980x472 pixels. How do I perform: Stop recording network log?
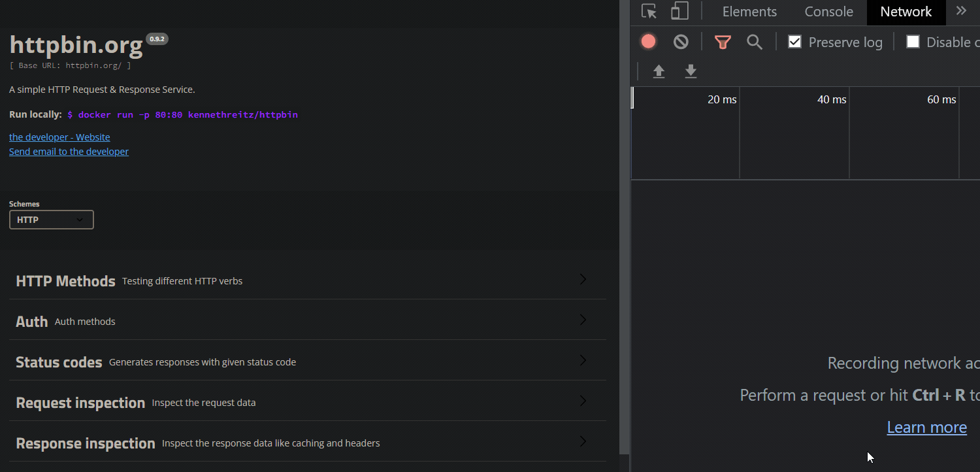648,42
